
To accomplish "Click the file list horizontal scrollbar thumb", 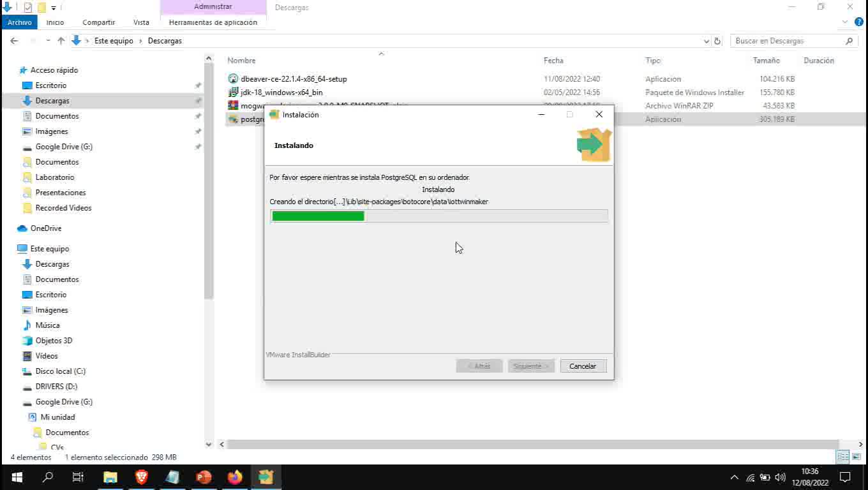I will point(533,444).
